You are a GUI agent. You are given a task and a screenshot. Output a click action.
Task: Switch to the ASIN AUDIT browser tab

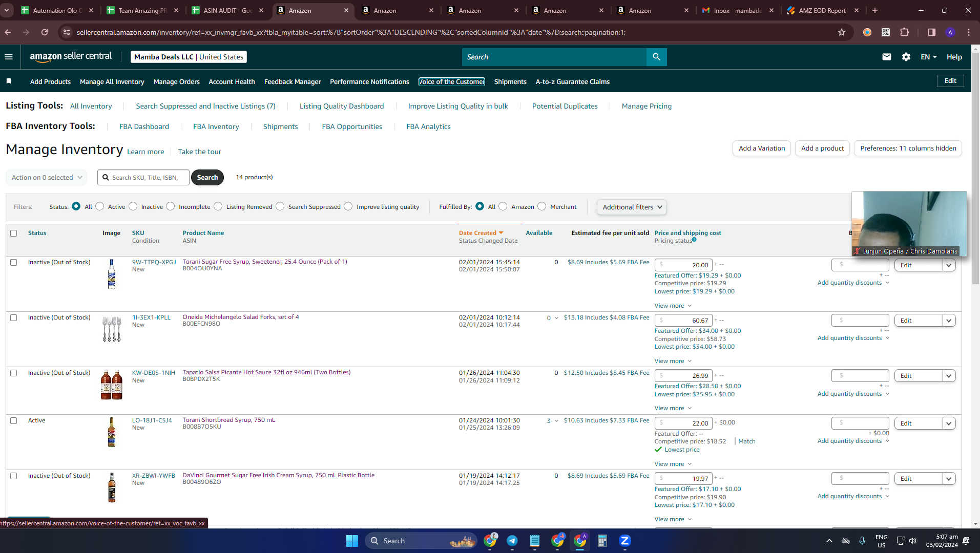[x=227, y=10]
